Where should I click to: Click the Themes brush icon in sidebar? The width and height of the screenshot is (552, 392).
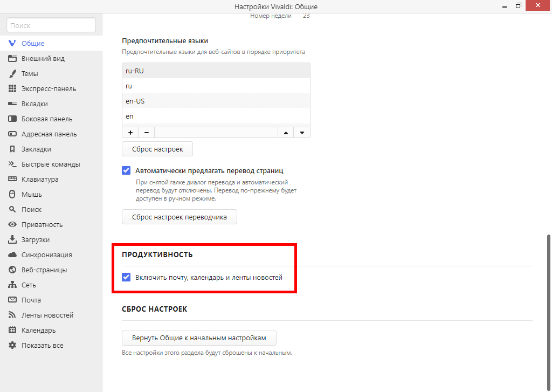coord(12,74)
